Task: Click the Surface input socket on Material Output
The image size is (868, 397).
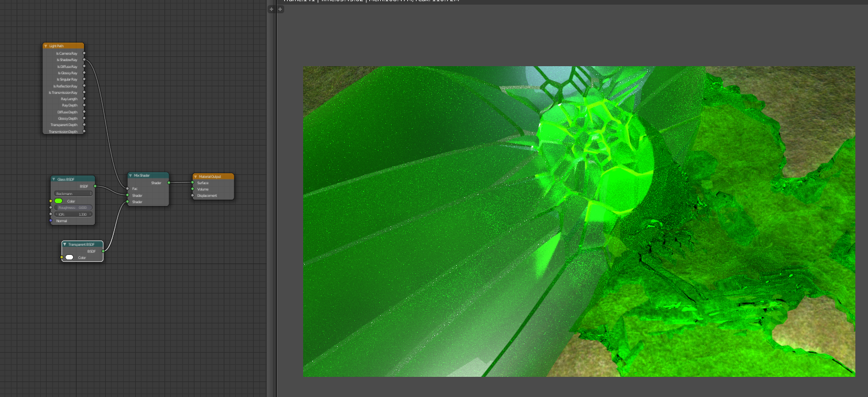Action: click(x=193, y=183)
